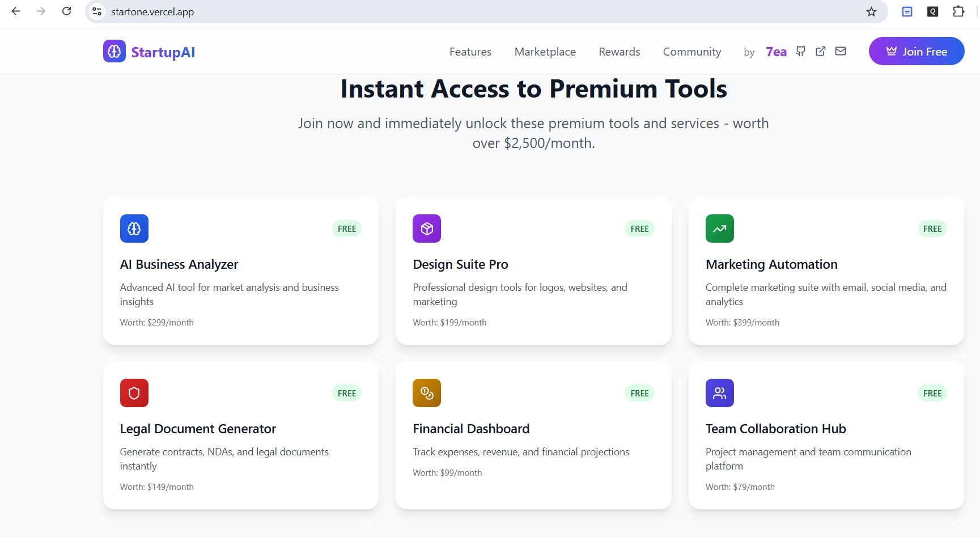Click the AI Business Analyzer brain icon
This screenshot has width=980, height=537.
(134, 229)
